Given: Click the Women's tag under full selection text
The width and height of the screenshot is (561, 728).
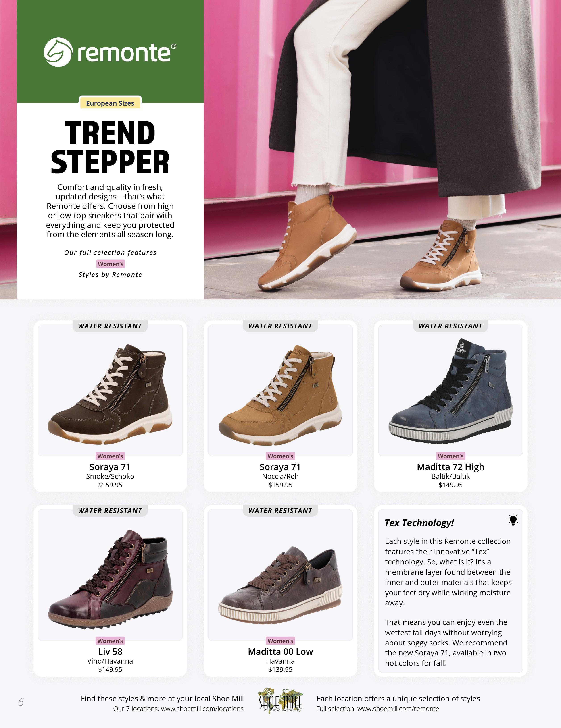Looking at the screenshot, I should pos(111,264).
